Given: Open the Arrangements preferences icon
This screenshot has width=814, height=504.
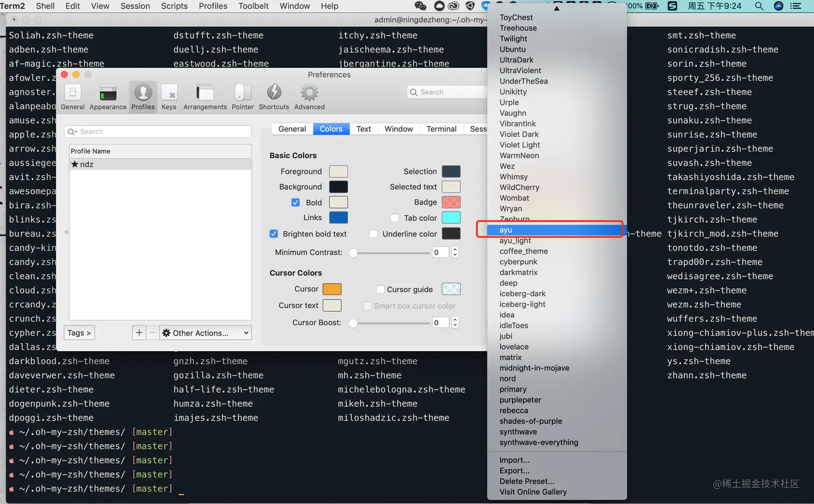Looking at the screenshot, I should tap(205, 97).
